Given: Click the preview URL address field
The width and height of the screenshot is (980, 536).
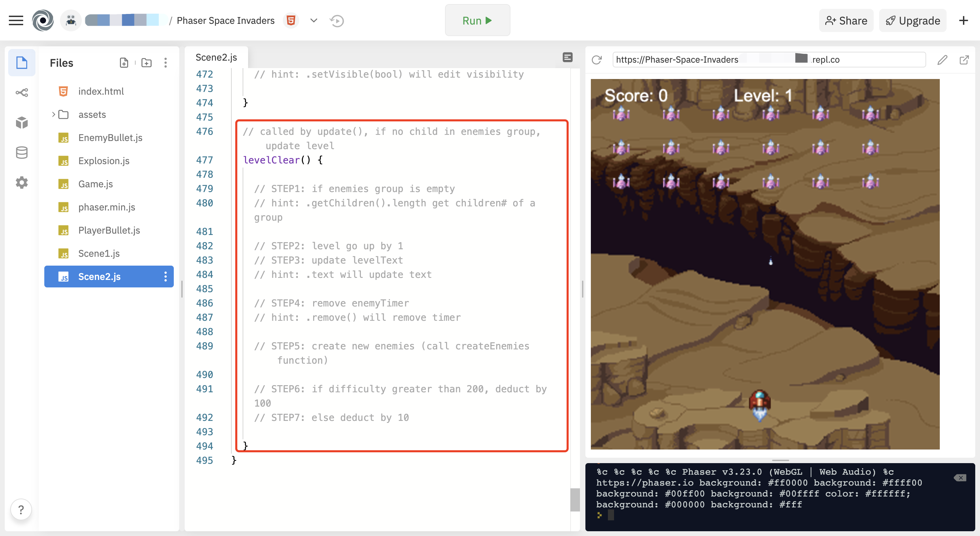Looking at the screenshot, I should tap(768, 60).
